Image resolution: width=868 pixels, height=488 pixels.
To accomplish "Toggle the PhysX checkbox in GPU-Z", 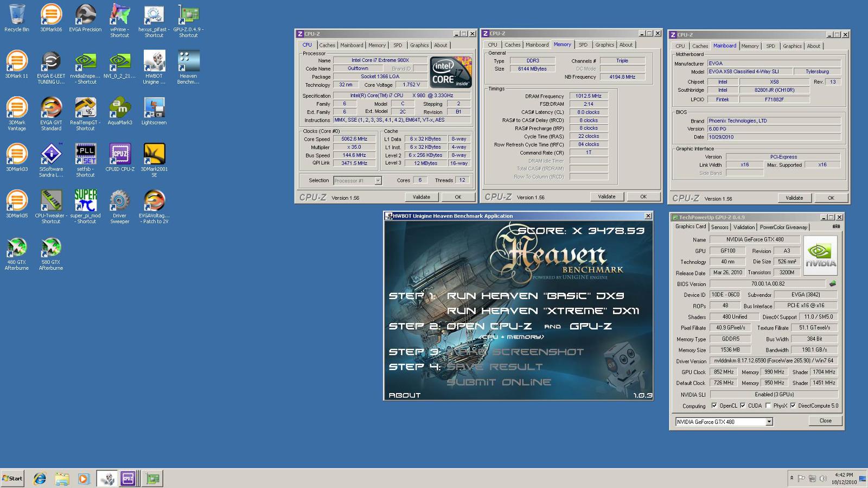I will (x=768, y=405).
